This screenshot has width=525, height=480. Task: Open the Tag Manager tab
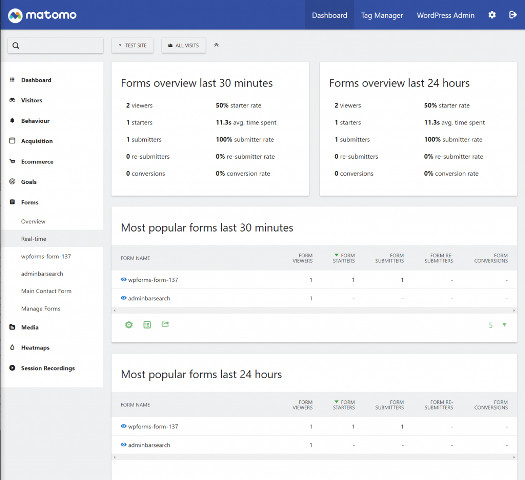(382, 15)
